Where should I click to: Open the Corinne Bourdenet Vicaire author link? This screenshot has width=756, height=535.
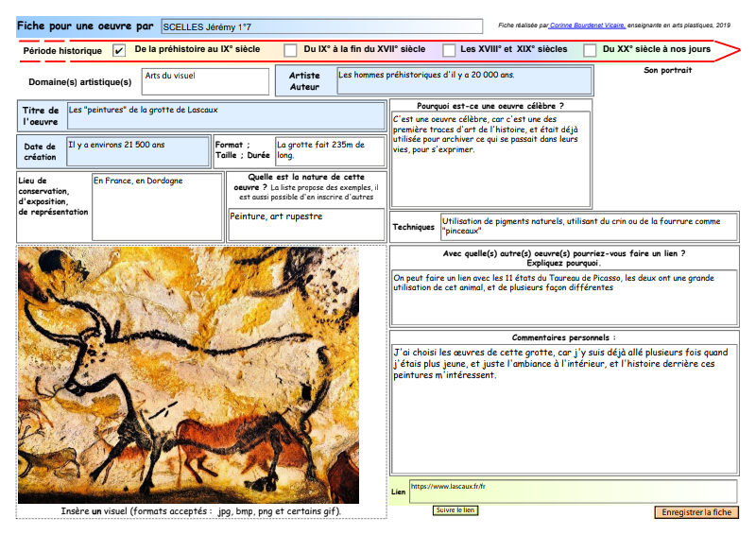586,26
